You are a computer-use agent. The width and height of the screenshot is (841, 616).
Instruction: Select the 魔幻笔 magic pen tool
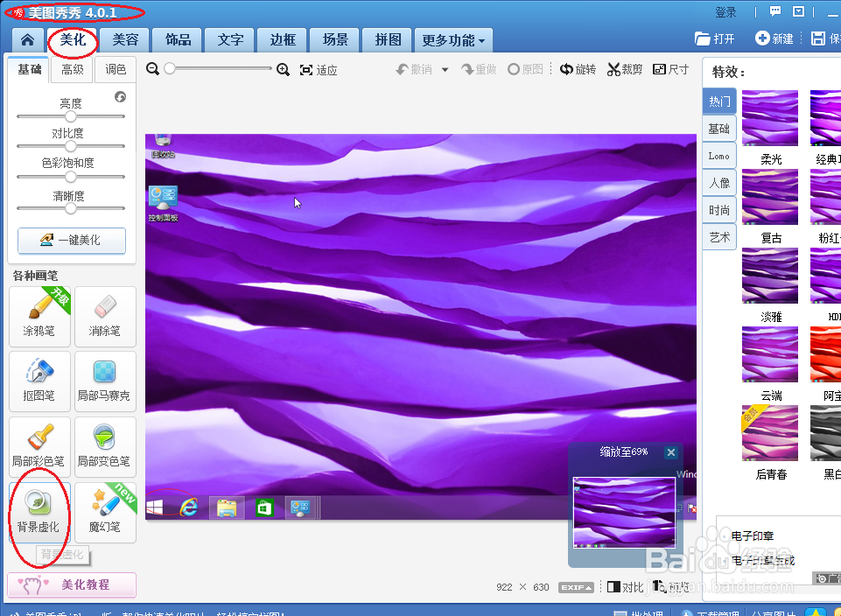point(105,512)
